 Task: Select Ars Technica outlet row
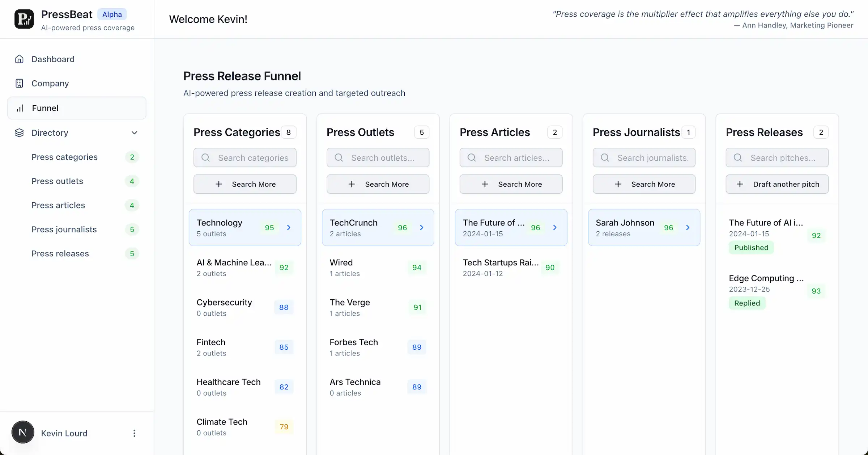(378, 387)
